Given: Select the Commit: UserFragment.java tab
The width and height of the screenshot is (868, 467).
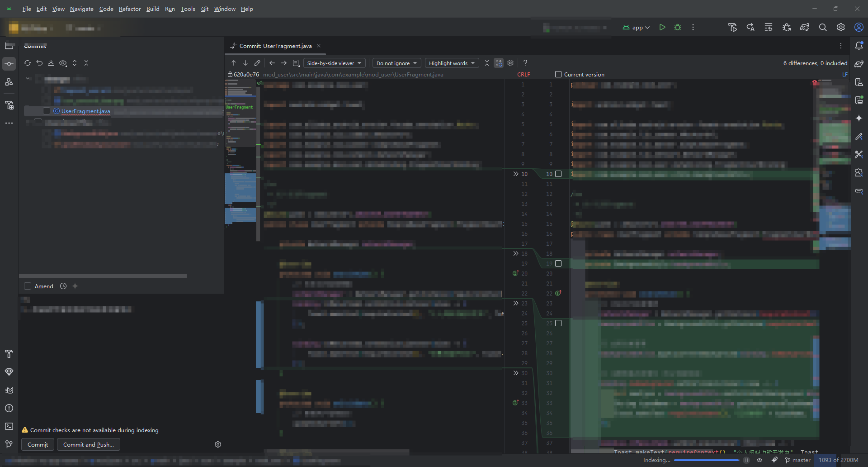Looking at the screenshot, I should point(275,46).
